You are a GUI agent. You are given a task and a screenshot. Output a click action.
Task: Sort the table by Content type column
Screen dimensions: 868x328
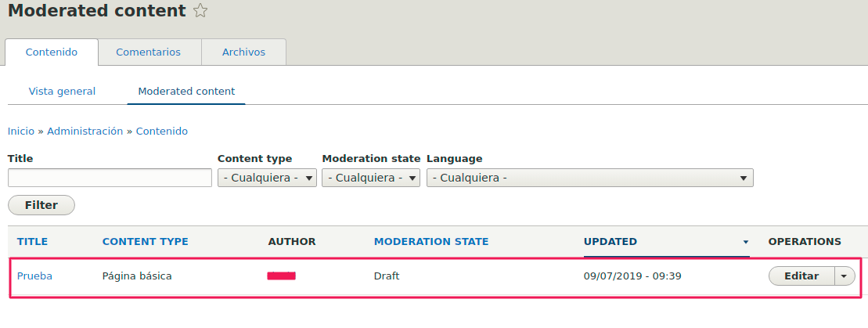[145, 242]
